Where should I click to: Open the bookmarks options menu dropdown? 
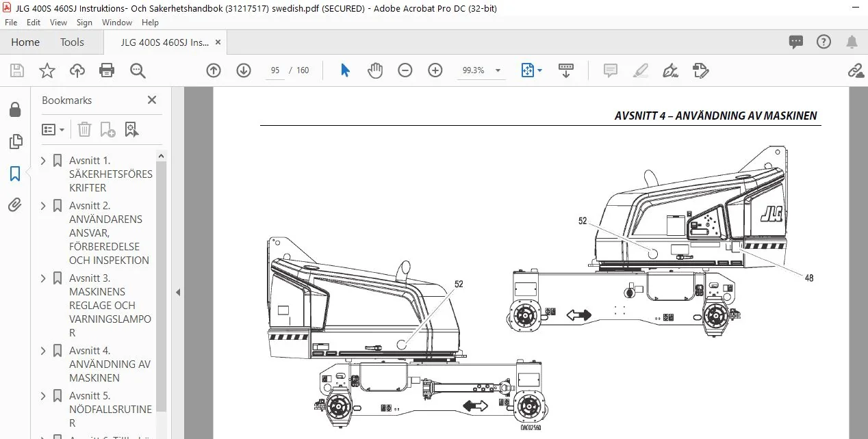(x=53, y=129)
